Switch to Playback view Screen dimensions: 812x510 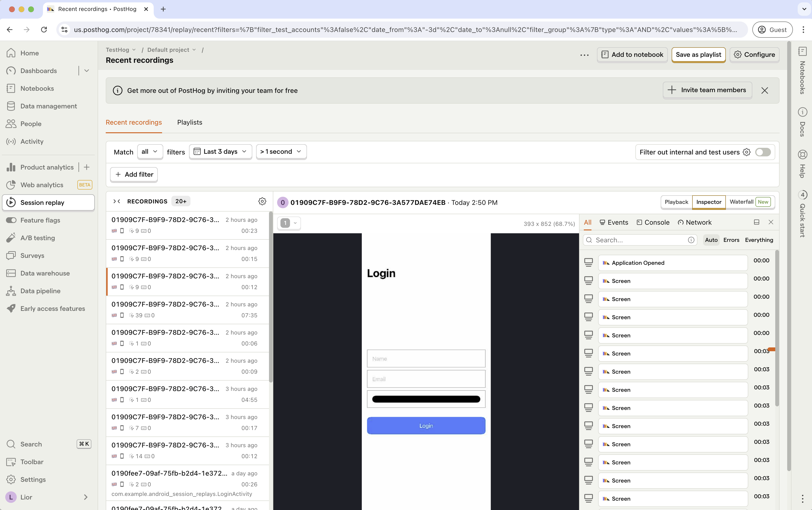[676, 202]
